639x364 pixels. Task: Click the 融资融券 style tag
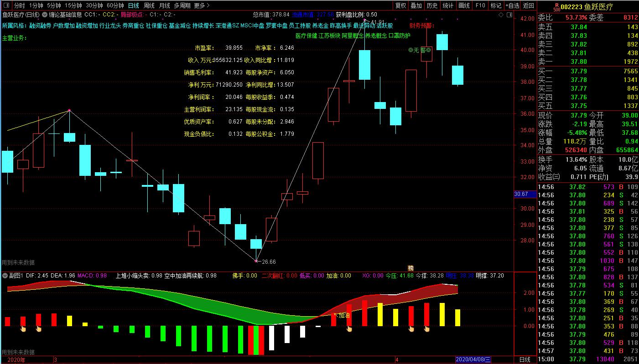click(x=40, y=26)
